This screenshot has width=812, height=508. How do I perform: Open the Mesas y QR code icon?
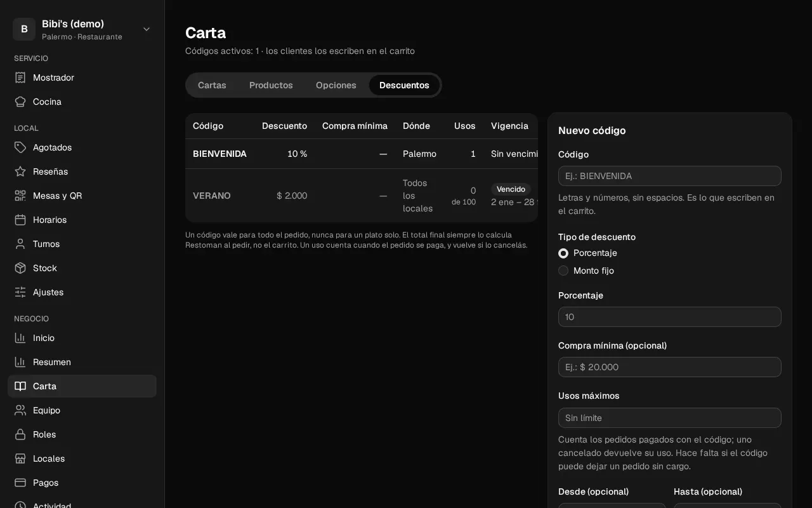[20, 196]
